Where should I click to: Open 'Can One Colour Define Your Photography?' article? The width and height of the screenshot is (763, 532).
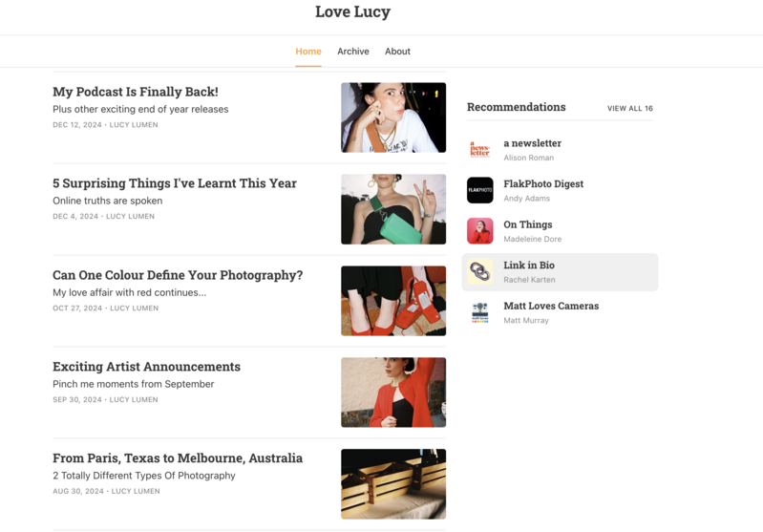[178, 275]
